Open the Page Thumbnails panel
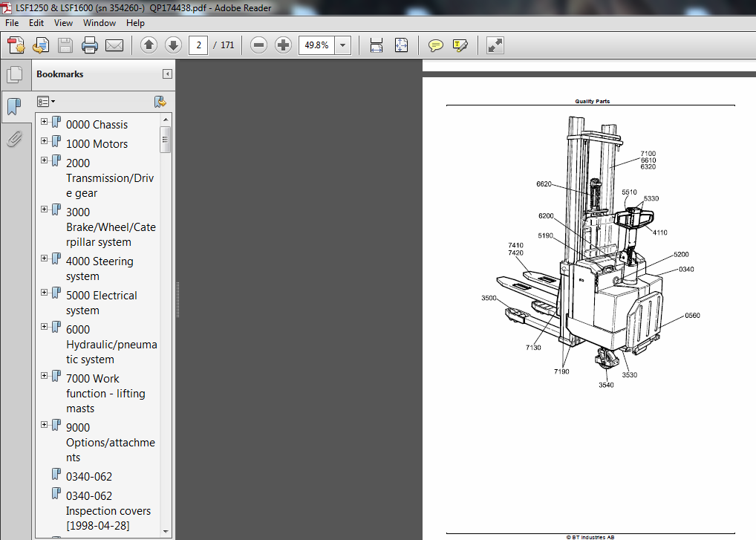 pos(14,74)
